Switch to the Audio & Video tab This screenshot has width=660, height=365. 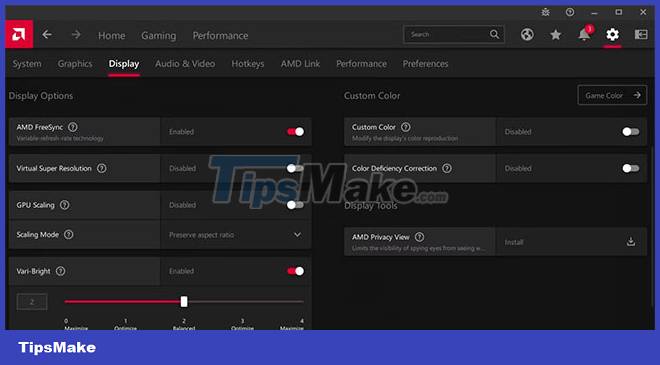[185, 64]
